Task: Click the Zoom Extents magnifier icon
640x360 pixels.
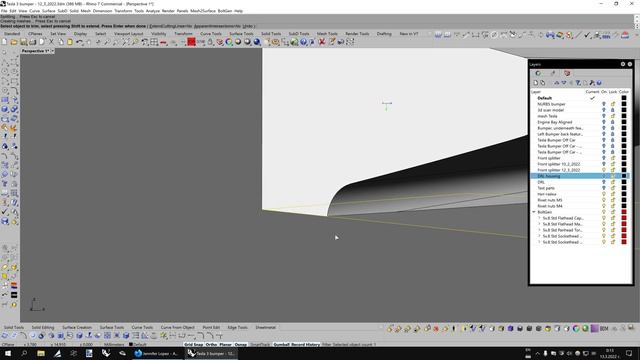Action: [x=126, y=42]
